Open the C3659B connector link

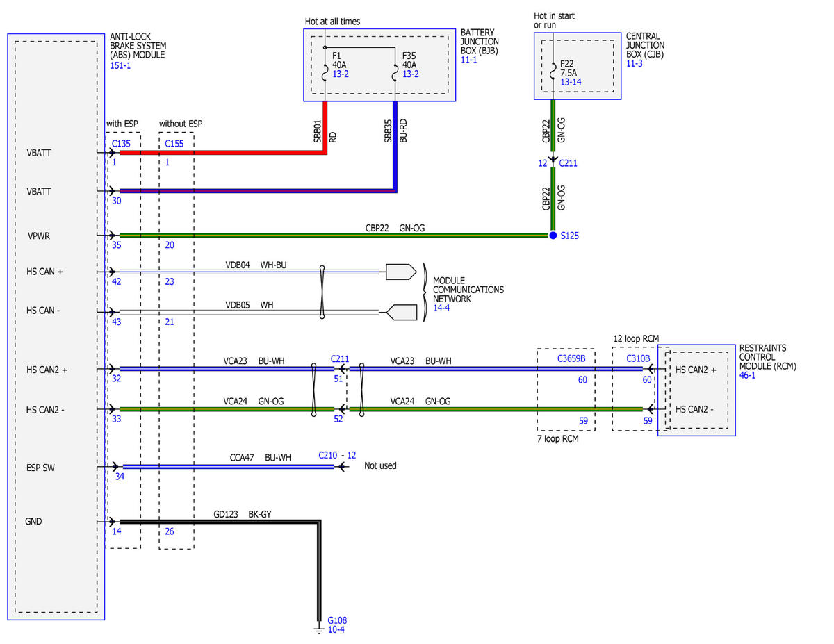[572, 359]
